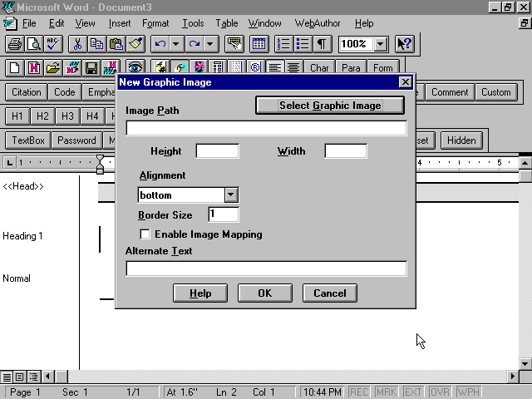Click the Save diskette icon
The image size is (532, 399).
point(91,68)
